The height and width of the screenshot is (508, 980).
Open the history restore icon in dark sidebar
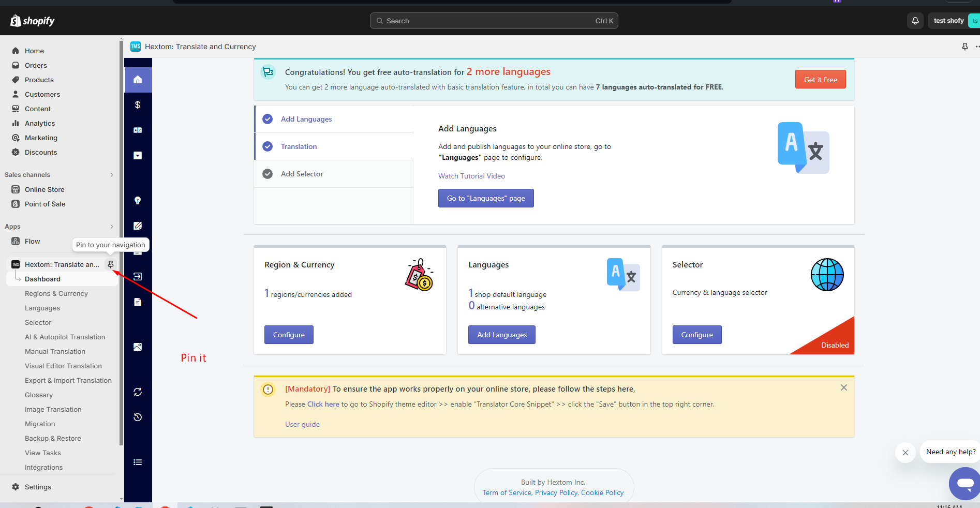click(138, 417)
